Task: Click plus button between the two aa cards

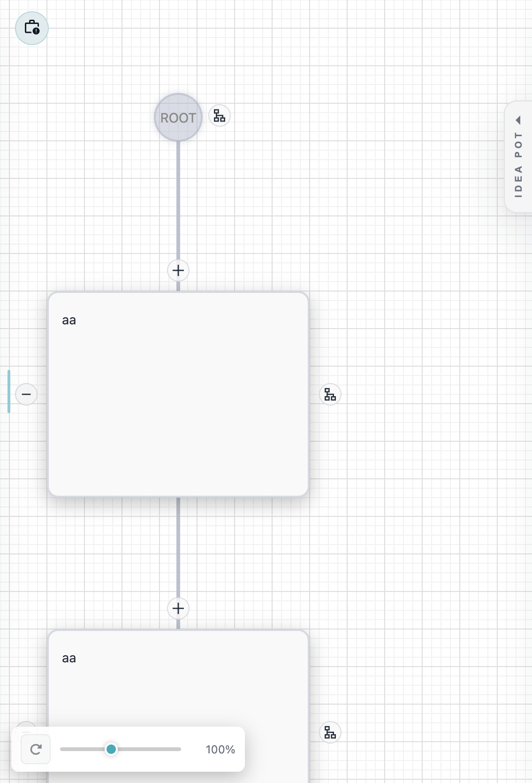Action: pos(178,608)
